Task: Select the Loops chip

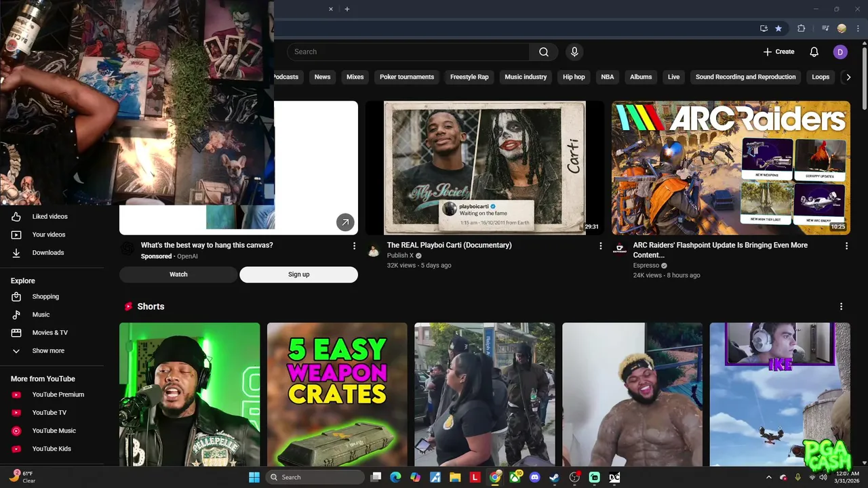Action: click(821, 77)
